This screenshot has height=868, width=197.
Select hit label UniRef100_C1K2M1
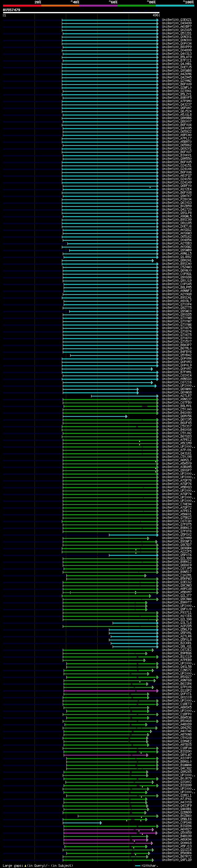point(177,575)
